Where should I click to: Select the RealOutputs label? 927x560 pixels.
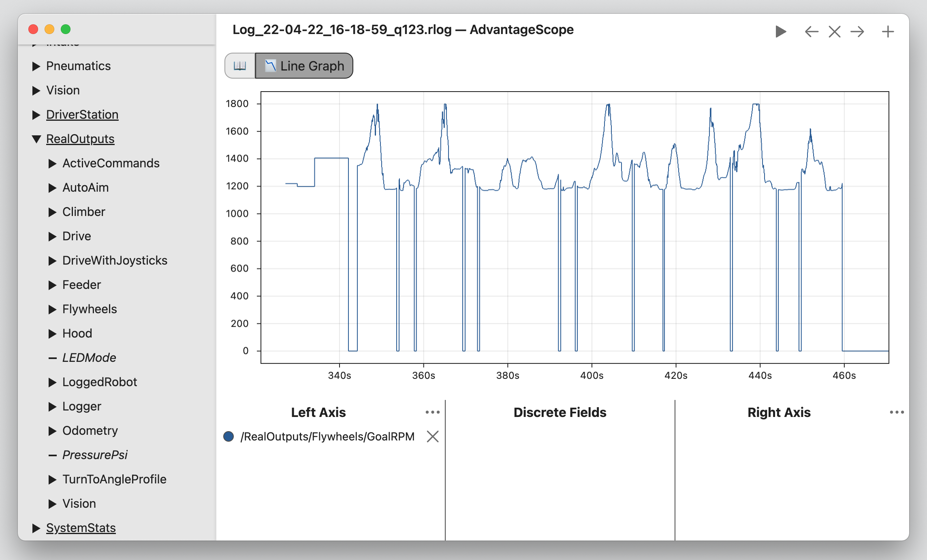(80, 139)
